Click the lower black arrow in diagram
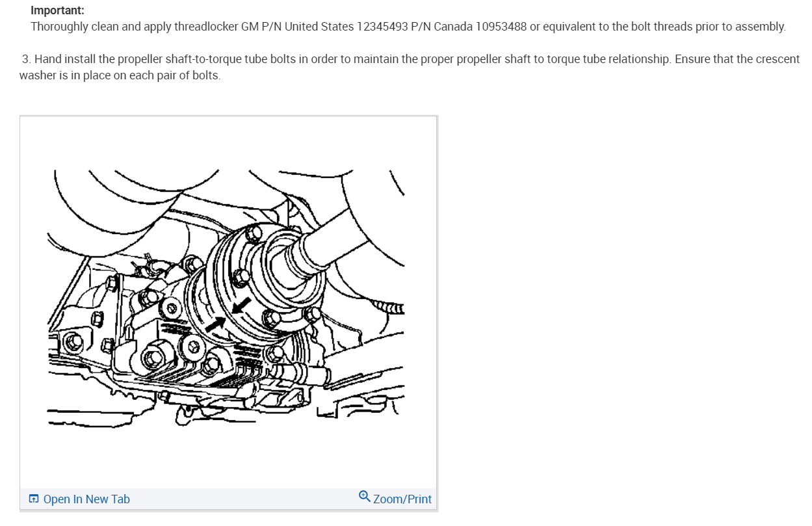 [x=217, y=324]
